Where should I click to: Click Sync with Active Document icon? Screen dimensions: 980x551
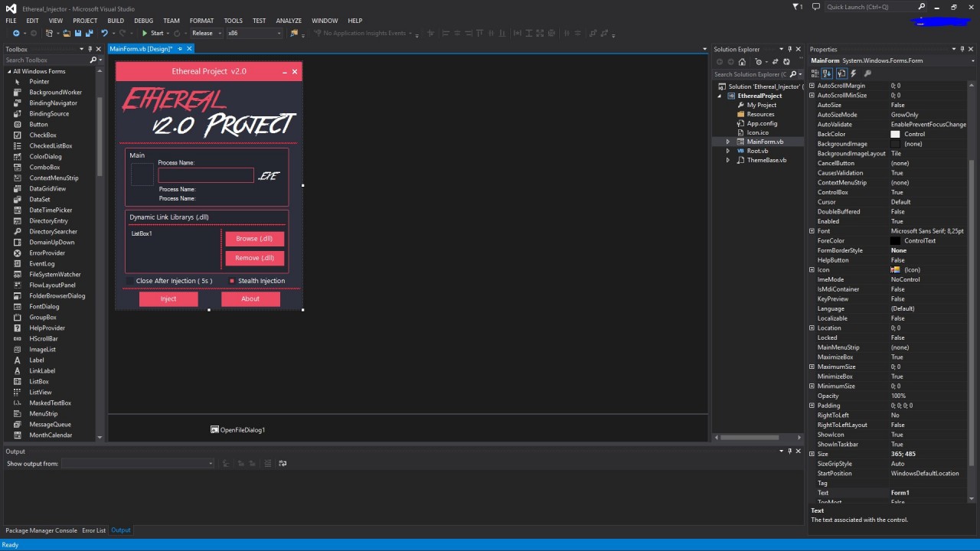[x=775, y=62]
